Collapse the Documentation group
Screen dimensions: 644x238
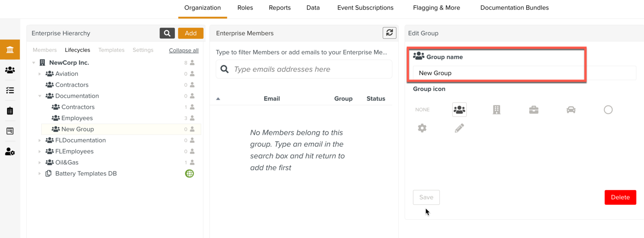[40, 96]
